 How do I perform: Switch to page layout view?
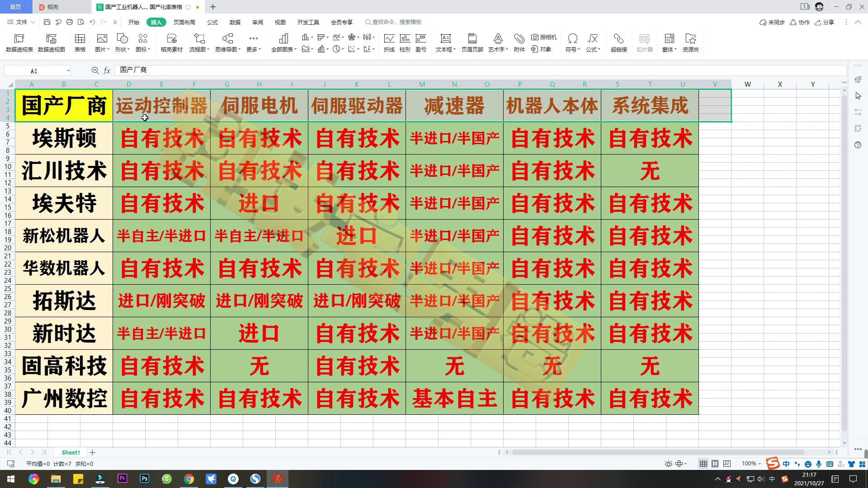pos(715,464)
